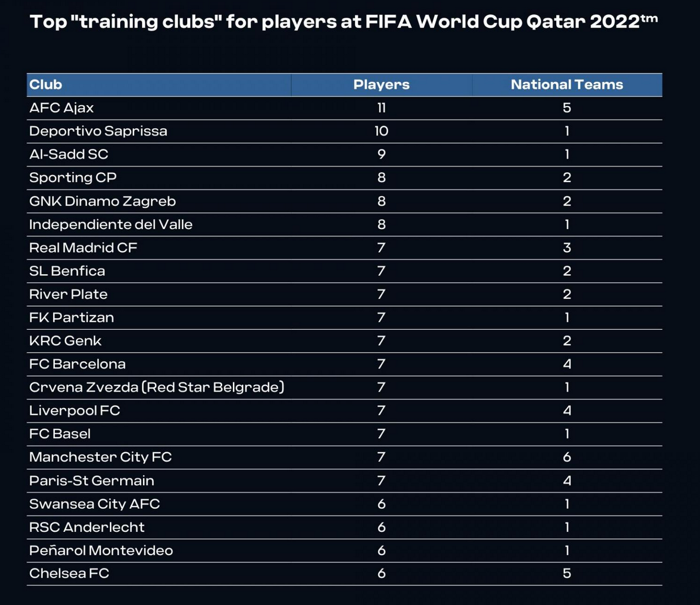The width and height of the screenshot is (700, 605).
Task: Click the Deportivo Saprissa row label
Action: pyautogui.click(x=98, y=131)
